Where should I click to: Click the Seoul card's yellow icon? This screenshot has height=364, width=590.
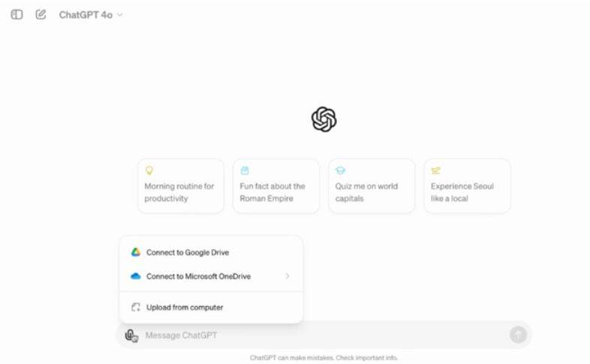pos(435,171)
